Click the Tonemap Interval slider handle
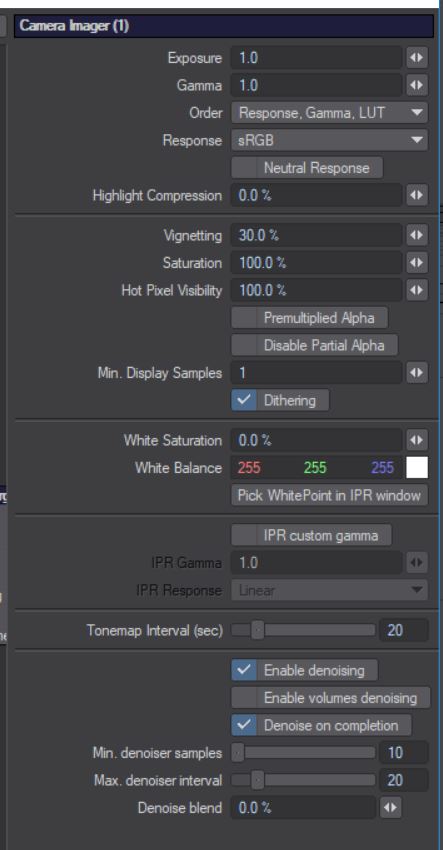 tap(258, 630)
